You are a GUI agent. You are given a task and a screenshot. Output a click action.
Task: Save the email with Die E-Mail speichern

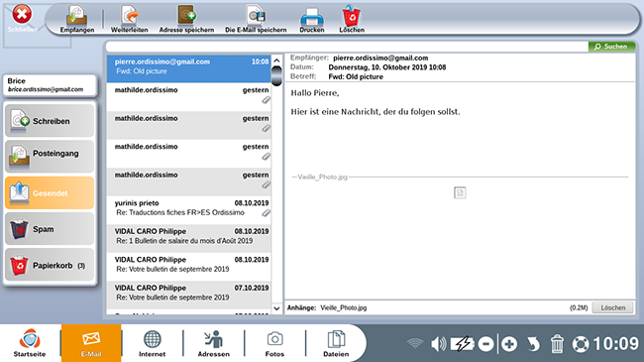[256, 19]
